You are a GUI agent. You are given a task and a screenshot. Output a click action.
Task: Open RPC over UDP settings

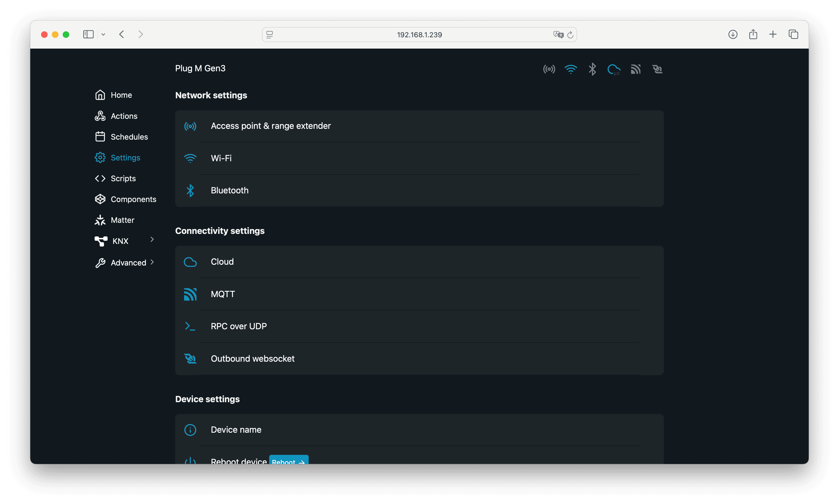tap(239, 326)
